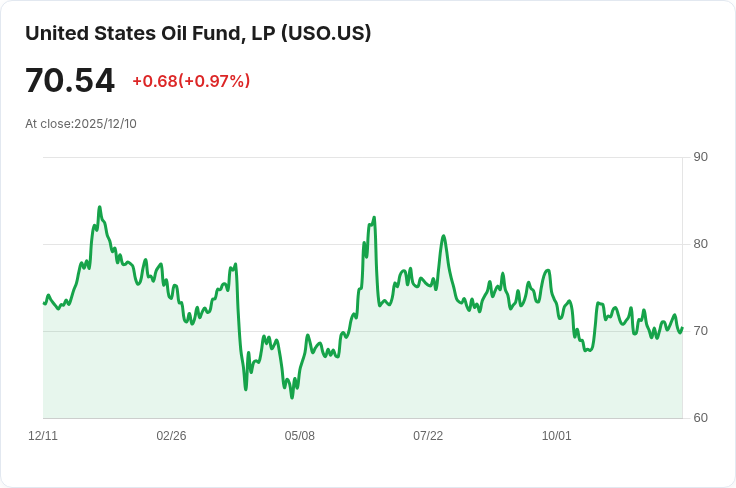This screenshot has width=736, height=488.
Task: Click the highest peak of the price line
Action: 99,207
